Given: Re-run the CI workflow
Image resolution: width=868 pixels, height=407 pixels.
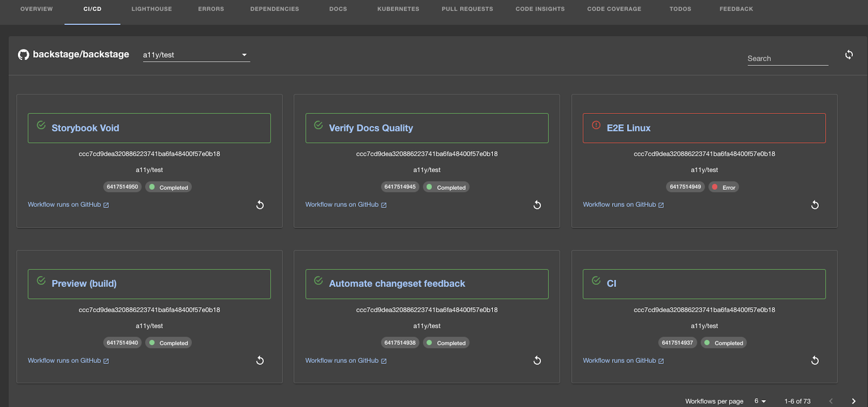Looking at the screenshot, I should 815,361.
